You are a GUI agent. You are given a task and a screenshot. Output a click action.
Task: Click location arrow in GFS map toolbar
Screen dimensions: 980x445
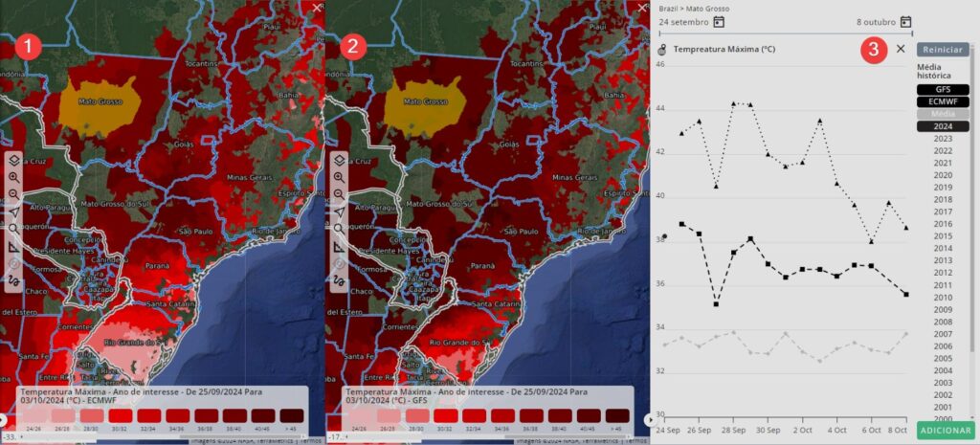pos(339,211)
